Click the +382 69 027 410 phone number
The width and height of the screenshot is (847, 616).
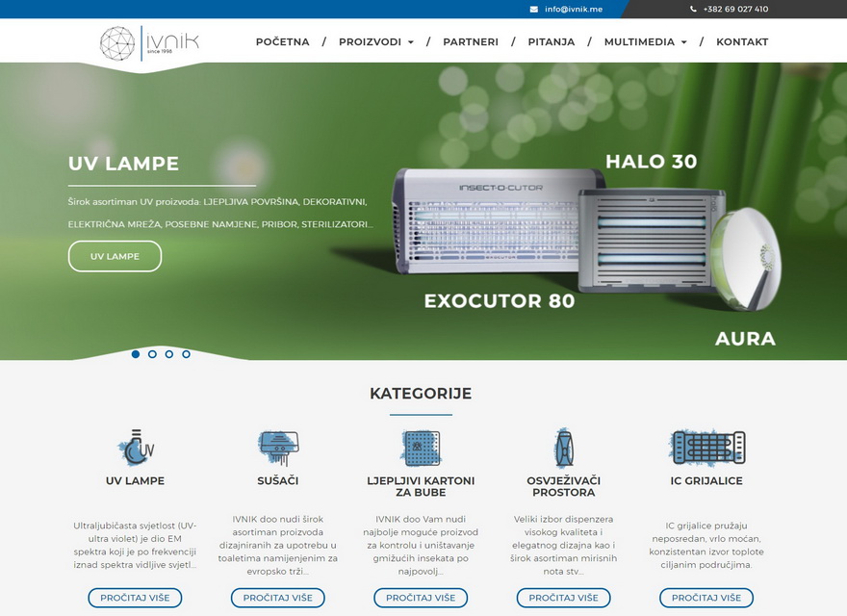point(735,10)
